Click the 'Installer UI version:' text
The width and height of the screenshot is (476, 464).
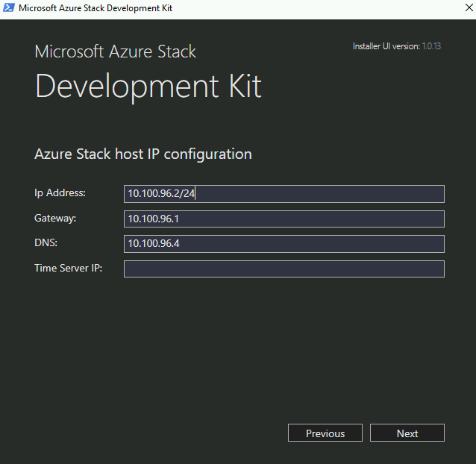click(386, 46)
